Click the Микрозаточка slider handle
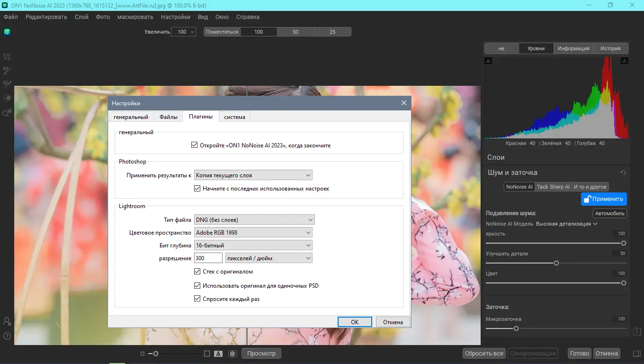 [x=516, y=328]
